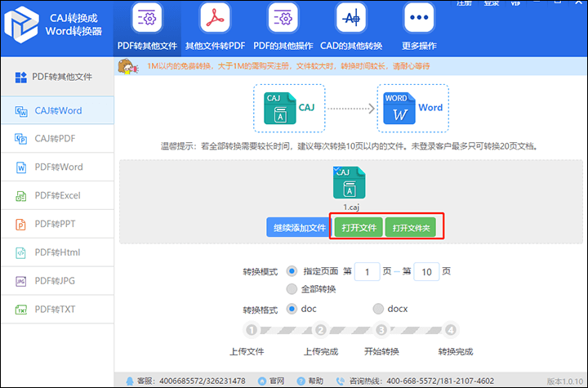Screen dimensions: 588x388
Task: Click the 咨询热线 phone number text
Action: 421,381
